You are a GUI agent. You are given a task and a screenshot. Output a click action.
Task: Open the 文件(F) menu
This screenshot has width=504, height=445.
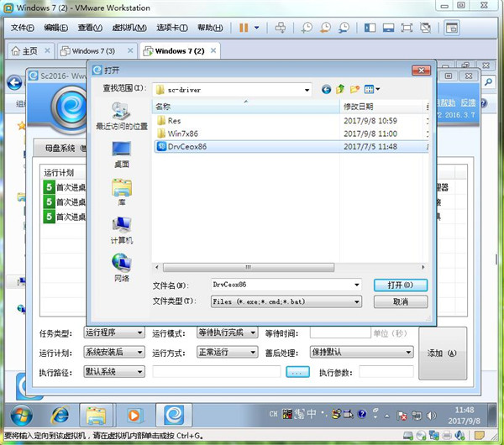tap(23, 28)
